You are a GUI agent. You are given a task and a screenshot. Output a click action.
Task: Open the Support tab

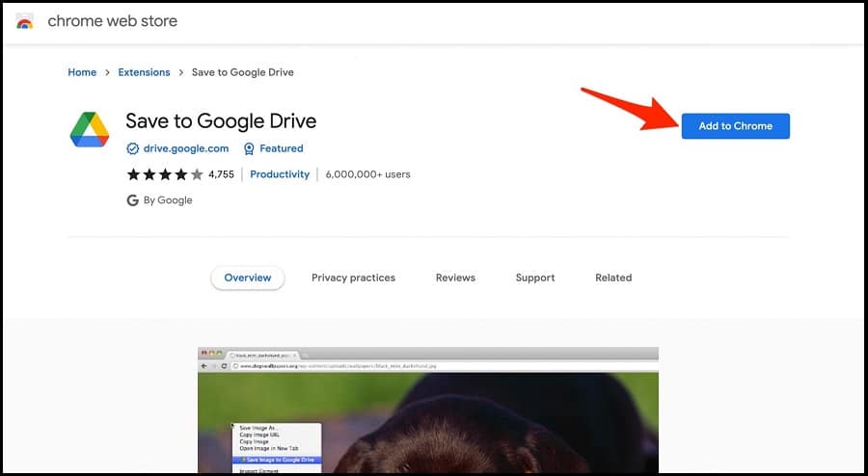click(x=534, y=278)
